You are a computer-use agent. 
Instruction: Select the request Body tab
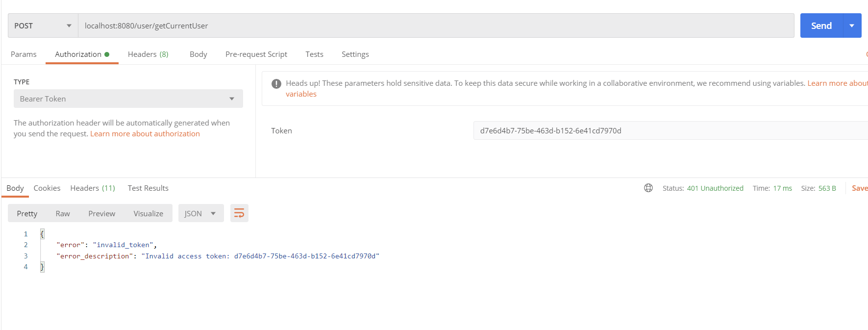(x=198, y=54)
